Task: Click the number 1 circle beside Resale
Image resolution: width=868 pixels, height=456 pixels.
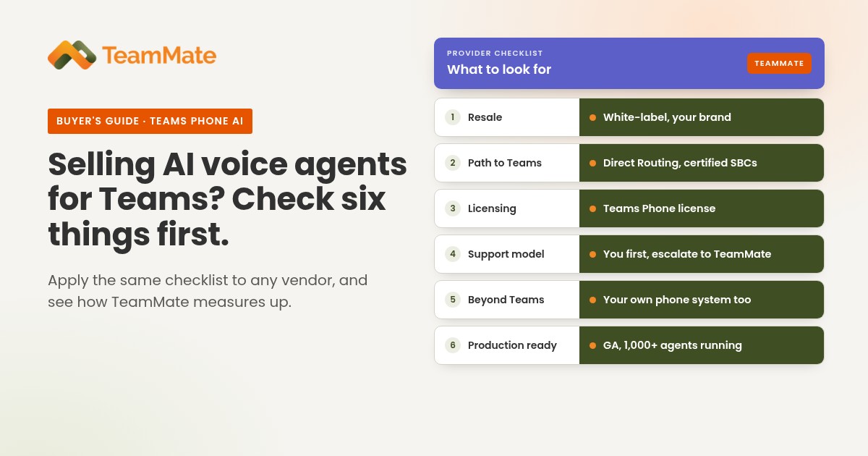Action: [x=453, y=117]
